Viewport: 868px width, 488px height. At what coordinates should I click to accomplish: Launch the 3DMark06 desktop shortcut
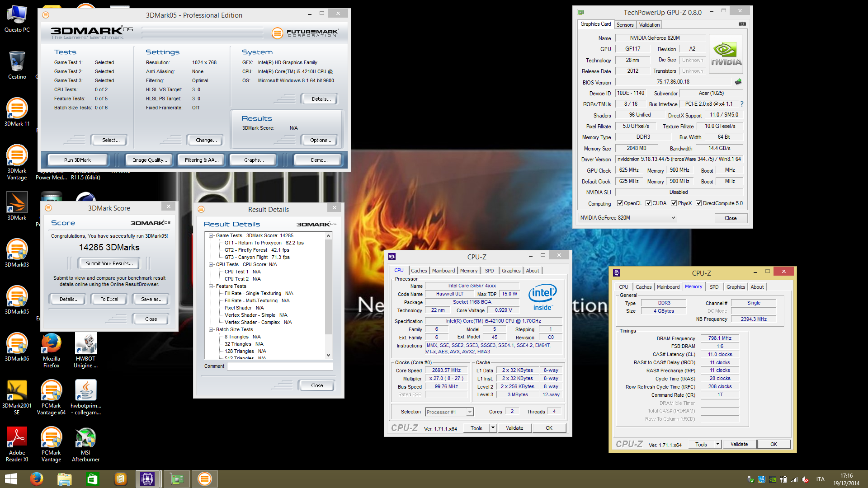(x=17, y=347)
